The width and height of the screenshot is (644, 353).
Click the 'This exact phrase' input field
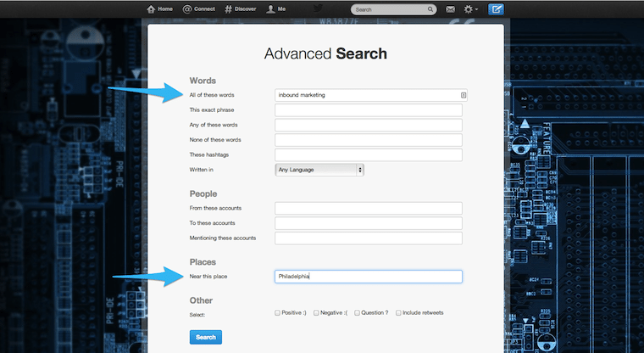(x=369, y=110)
